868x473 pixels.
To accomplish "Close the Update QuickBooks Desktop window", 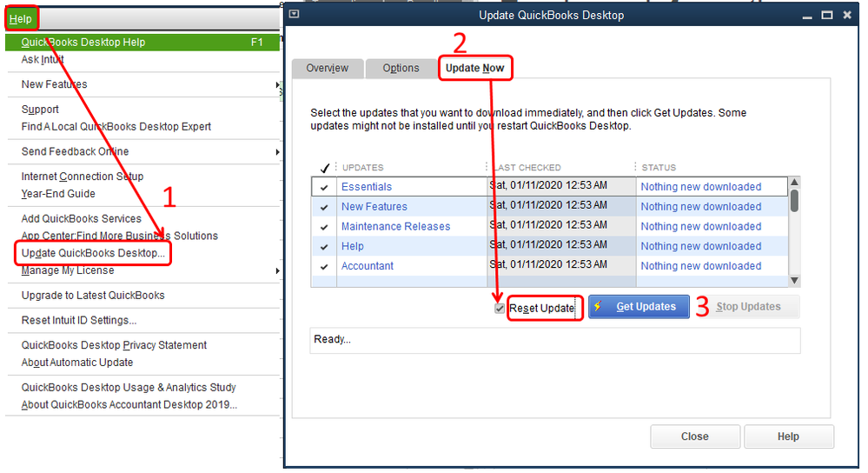I will tap(847, 15).
